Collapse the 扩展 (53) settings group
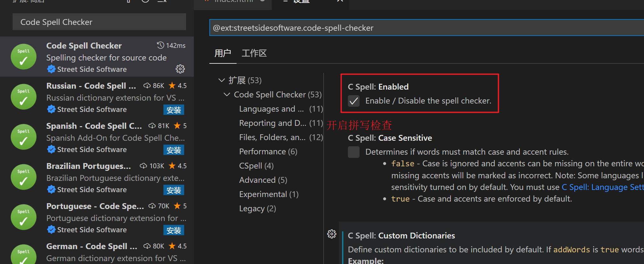 pos(222,80)
